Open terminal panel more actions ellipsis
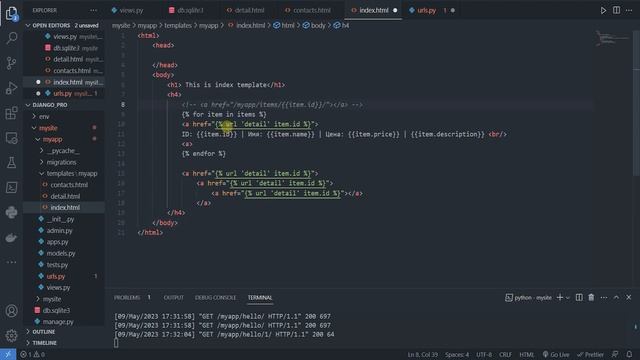 coord(604,298)
